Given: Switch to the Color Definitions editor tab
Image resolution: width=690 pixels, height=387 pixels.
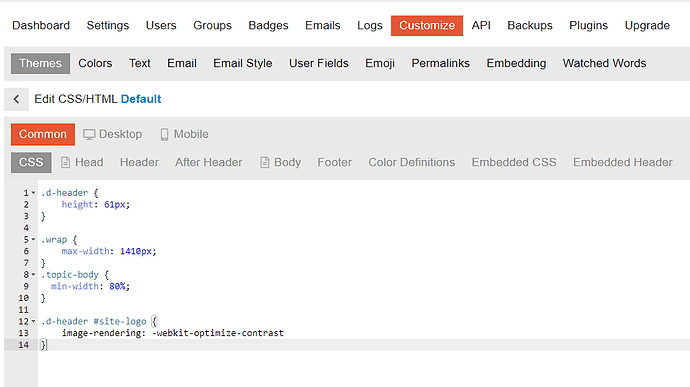Looking at the screenshot, I should point(411,162).
